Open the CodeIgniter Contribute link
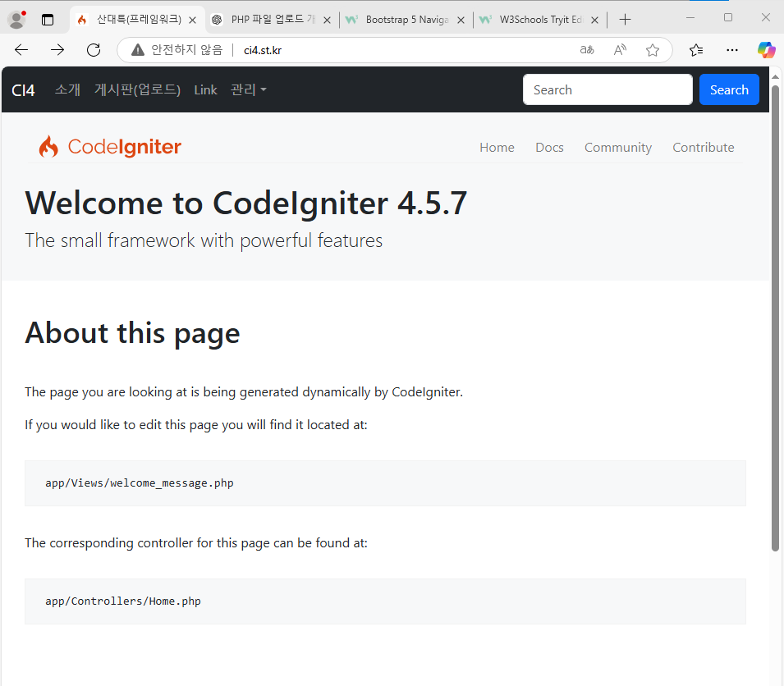 point(703,148)
